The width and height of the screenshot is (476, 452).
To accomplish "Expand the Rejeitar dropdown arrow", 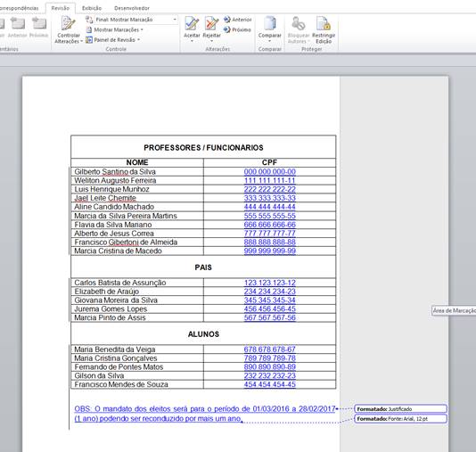I will pos(211,41).
